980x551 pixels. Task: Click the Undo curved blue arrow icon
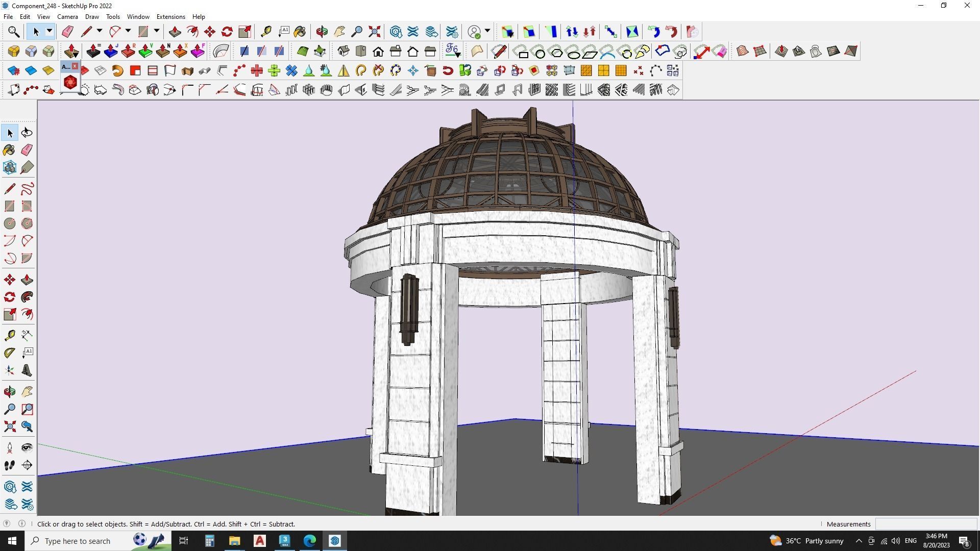point(654,32)
